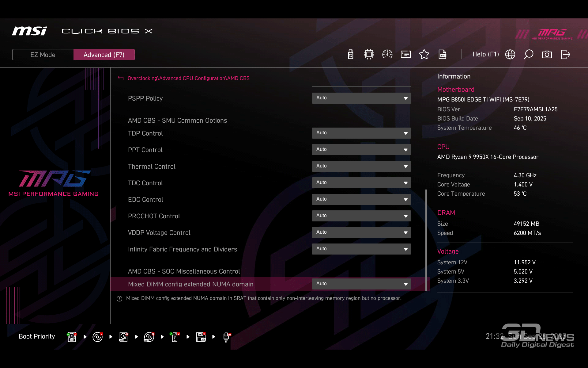Select the network boot device icon
The width and height of the screenshot is (588, 368).
pos(226,337)
